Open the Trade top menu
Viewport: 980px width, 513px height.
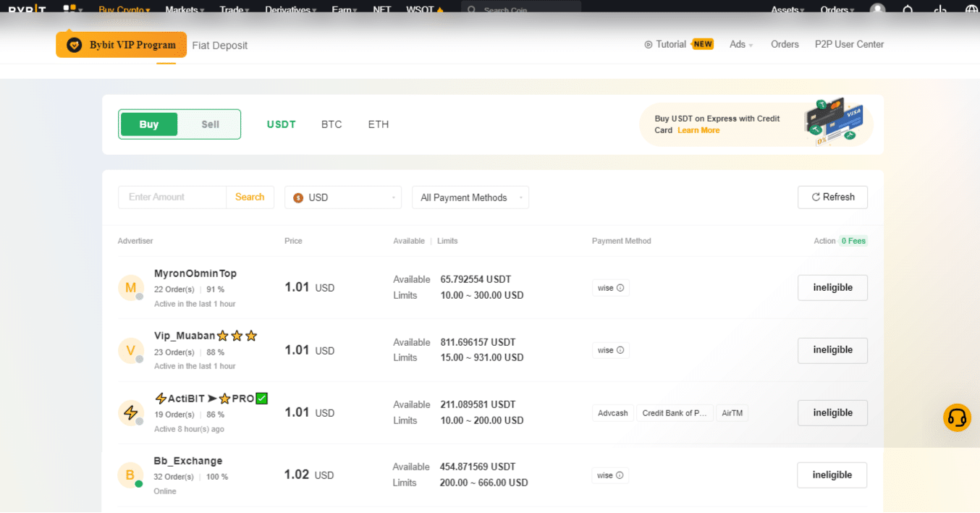tap(235, 10)
